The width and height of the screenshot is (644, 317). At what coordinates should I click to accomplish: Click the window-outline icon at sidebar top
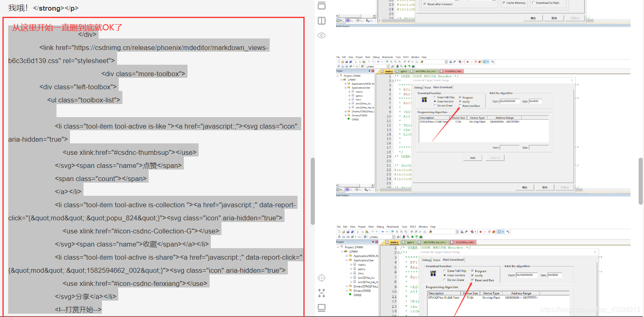tap(322, 5)
